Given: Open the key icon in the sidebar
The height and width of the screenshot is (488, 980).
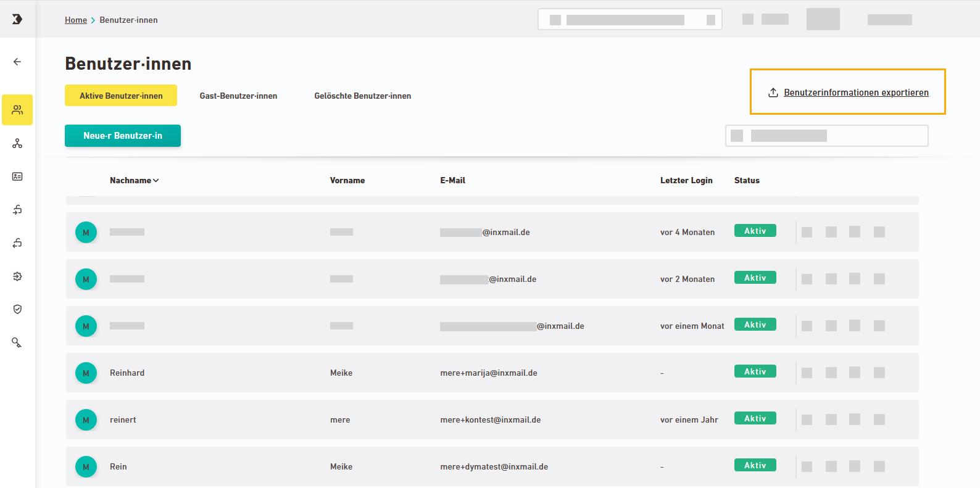Looking at the screenshot, I should [x=17, y=342].
